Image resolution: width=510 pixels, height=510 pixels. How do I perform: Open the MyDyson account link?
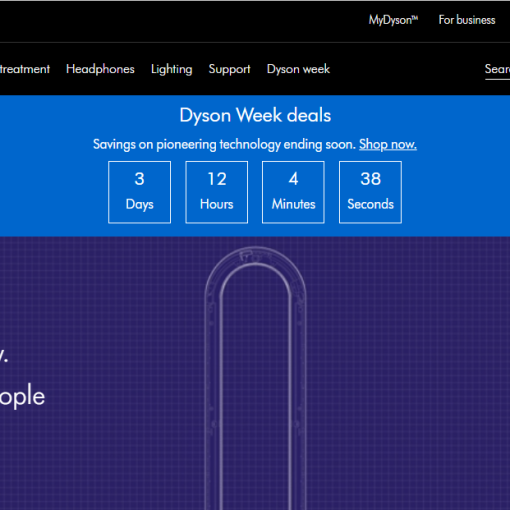point(393,20)
